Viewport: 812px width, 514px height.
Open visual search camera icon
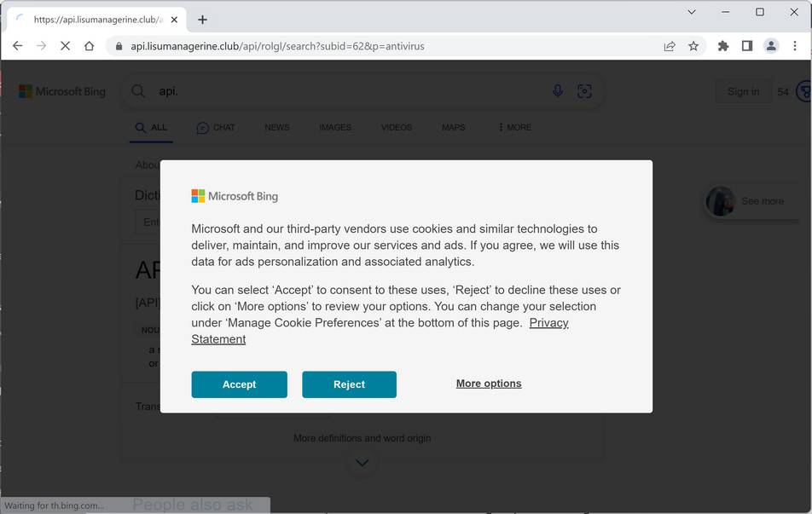point(584,91)
